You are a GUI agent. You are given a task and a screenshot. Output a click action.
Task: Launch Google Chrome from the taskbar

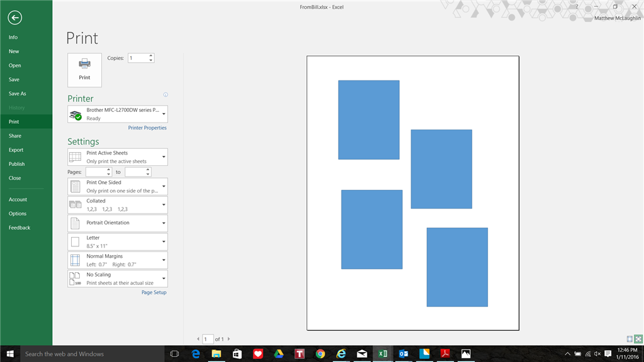tap(320, 354)
